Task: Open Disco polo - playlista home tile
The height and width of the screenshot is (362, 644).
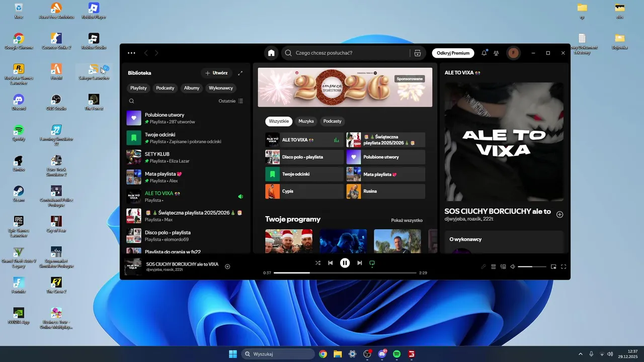Action: (x=304, y=157)
